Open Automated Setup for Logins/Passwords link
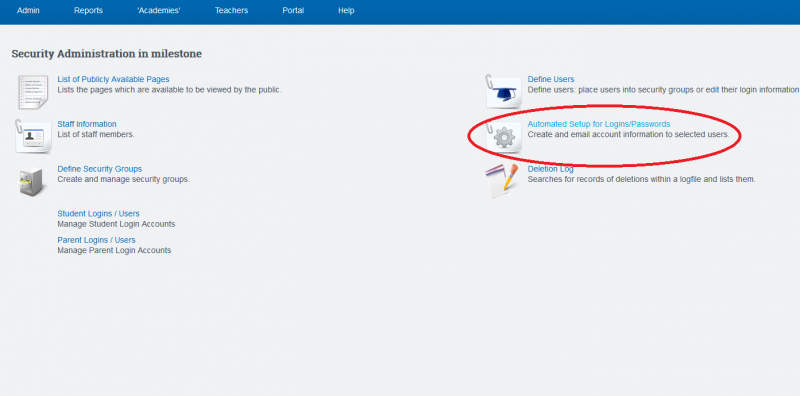The height and width of the screenshot is (396, 800). pyautogui.click(x=599, y=124)
